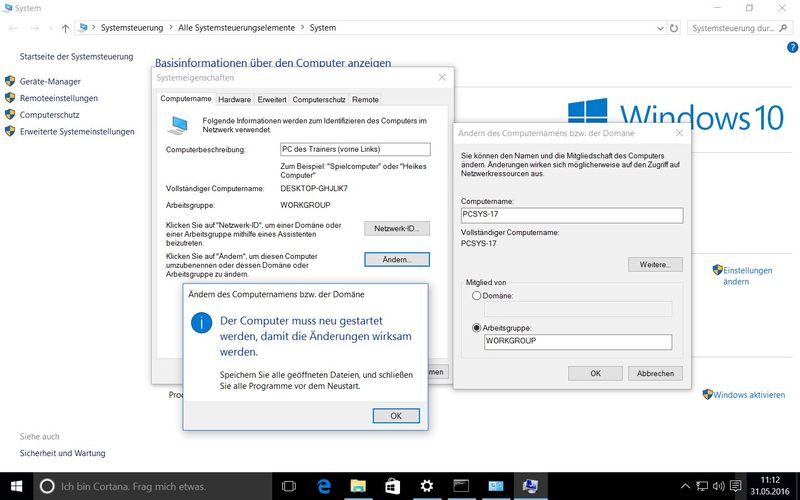
Task: Click the active System taskbar icon
Action: pos(530,486)
